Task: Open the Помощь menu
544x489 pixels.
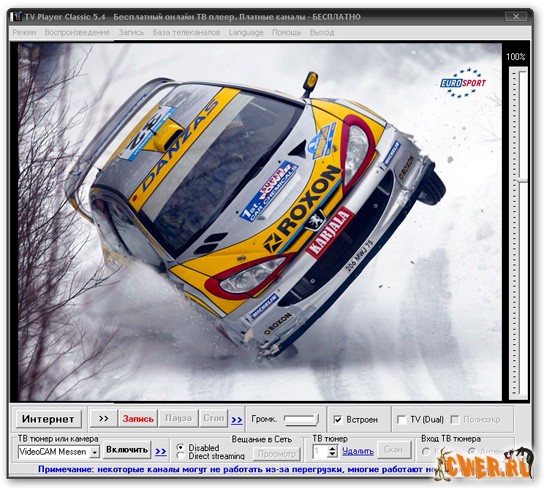Action: 287,32
